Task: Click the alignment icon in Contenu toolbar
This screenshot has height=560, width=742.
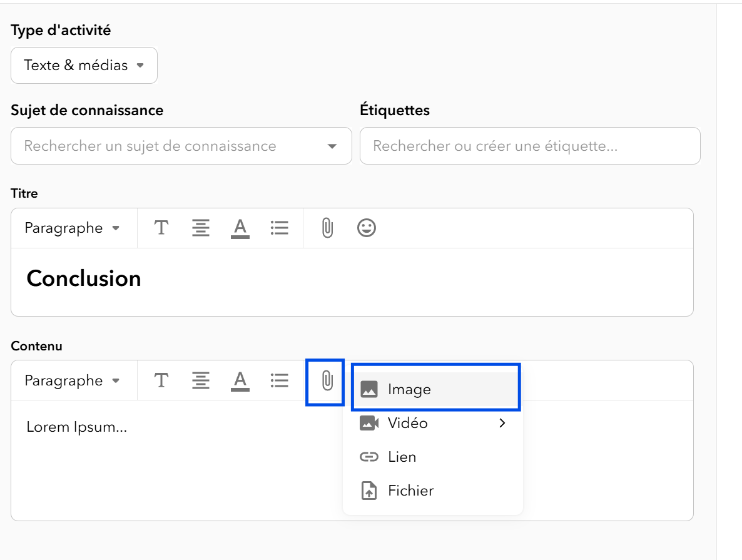Action: tap(201, 380)
